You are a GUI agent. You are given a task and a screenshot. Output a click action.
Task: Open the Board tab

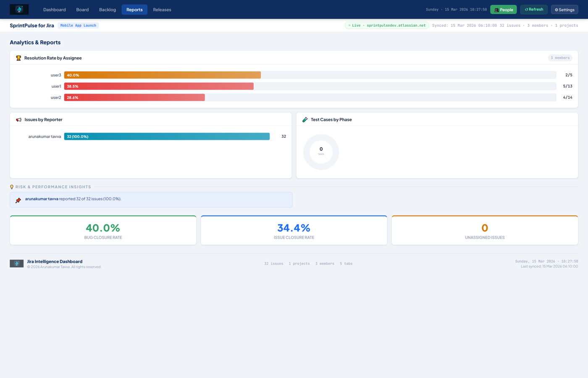click(82, 9)
